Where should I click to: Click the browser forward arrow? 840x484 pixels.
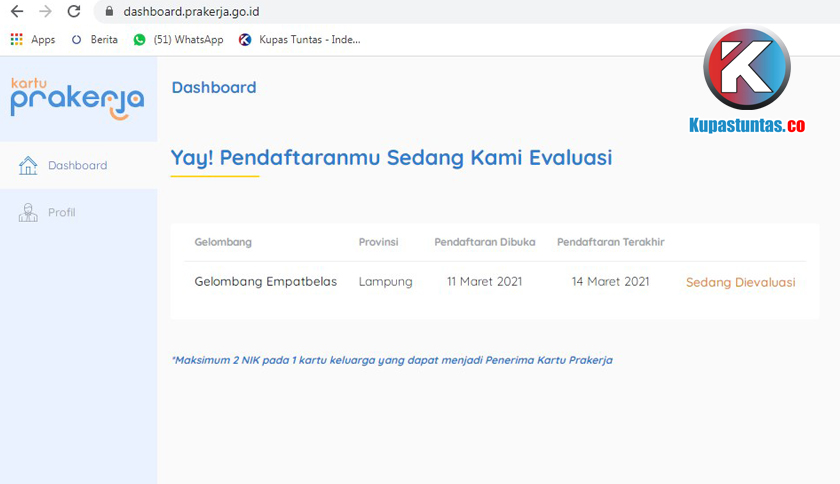click(x=46, y=11)
